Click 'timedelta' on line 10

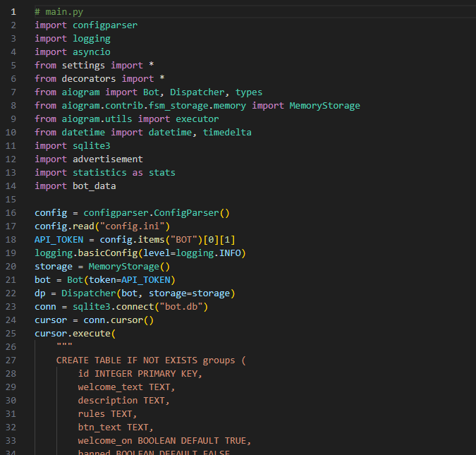coord(227,132)
